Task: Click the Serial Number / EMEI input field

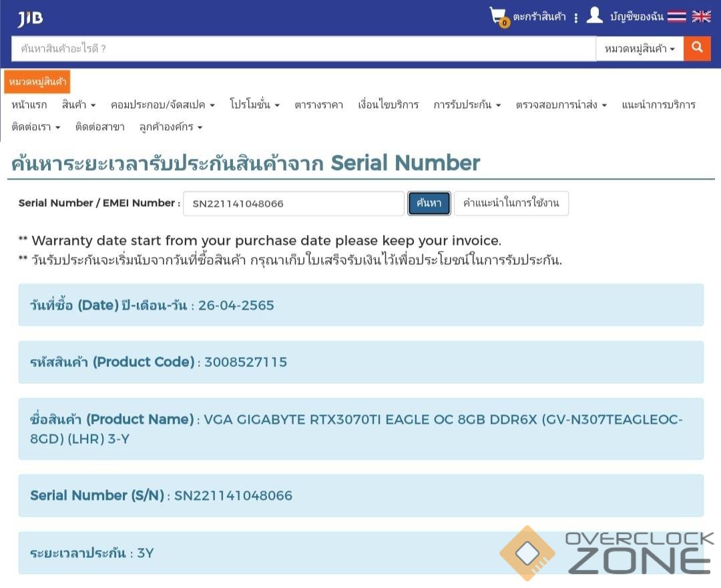Action: coord(293,204)
